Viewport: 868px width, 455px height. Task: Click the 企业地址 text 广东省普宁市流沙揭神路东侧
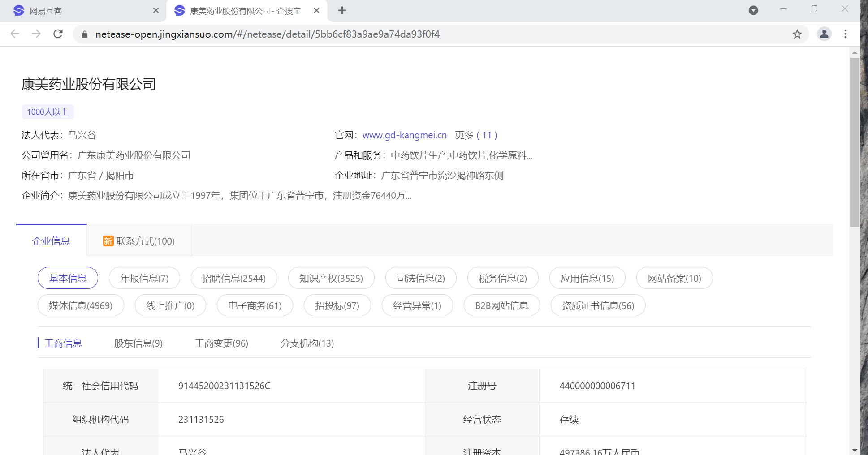pyautogui.click(x=442, y=176)
